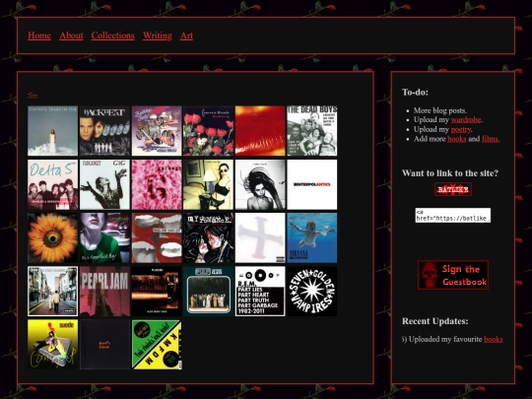Open the Delta 5 album cover
532x399 pixels.
(x=52, y=184)
